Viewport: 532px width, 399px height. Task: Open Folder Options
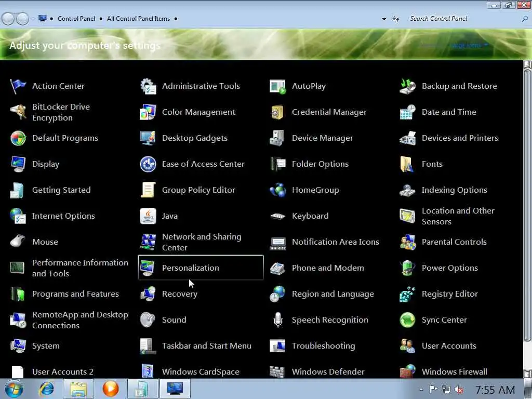click(x=309, y=164)
